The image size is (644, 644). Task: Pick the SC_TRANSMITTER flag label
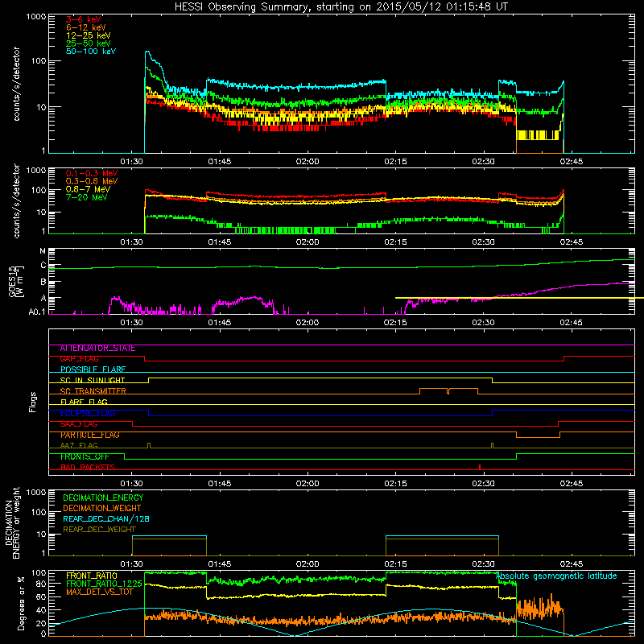click(93, 391)
